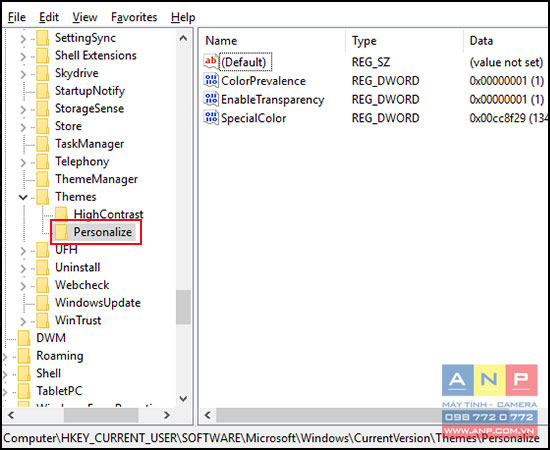Screen dimensions: 550x450
Task: Expand the Skydrive key
Action: 23,74
